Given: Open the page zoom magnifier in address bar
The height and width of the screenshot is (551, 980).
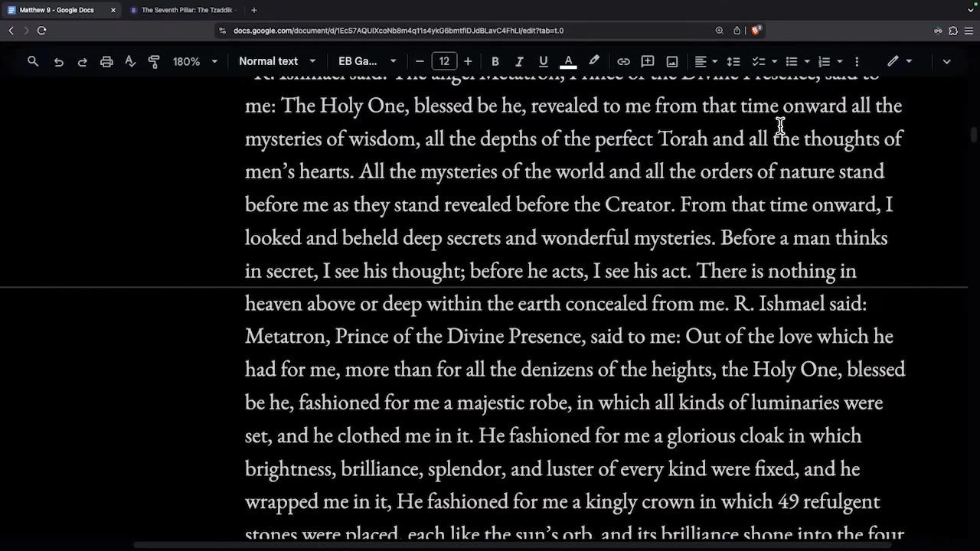Looking at the screenshot, I should tap(720, 31).
